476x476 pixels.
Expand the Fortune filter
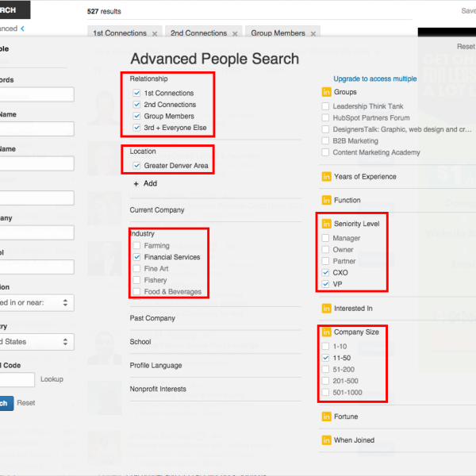pyautogui.click(x=346, y=416)
